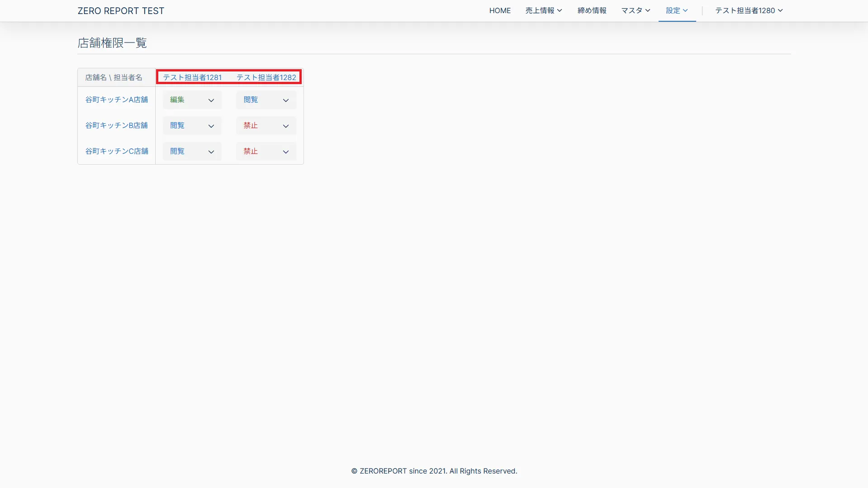Open the 谷町キッチンC店舗 store link
The image size is (868, 488).
pos(116,151)
